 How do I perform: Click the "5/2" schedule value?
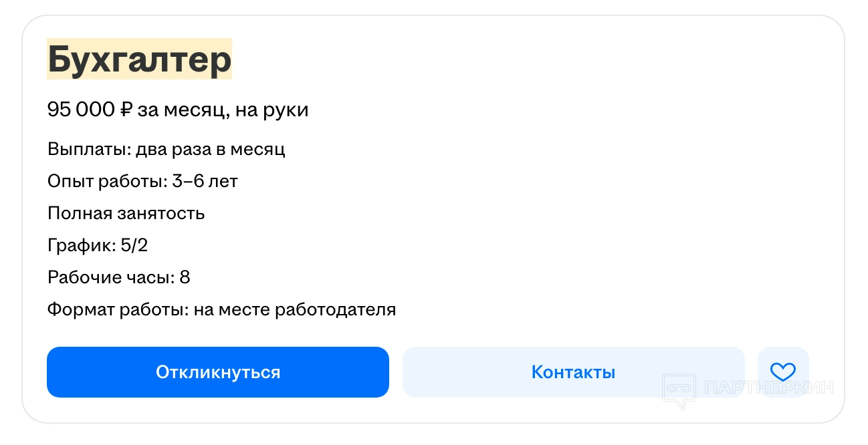point(134,245)
